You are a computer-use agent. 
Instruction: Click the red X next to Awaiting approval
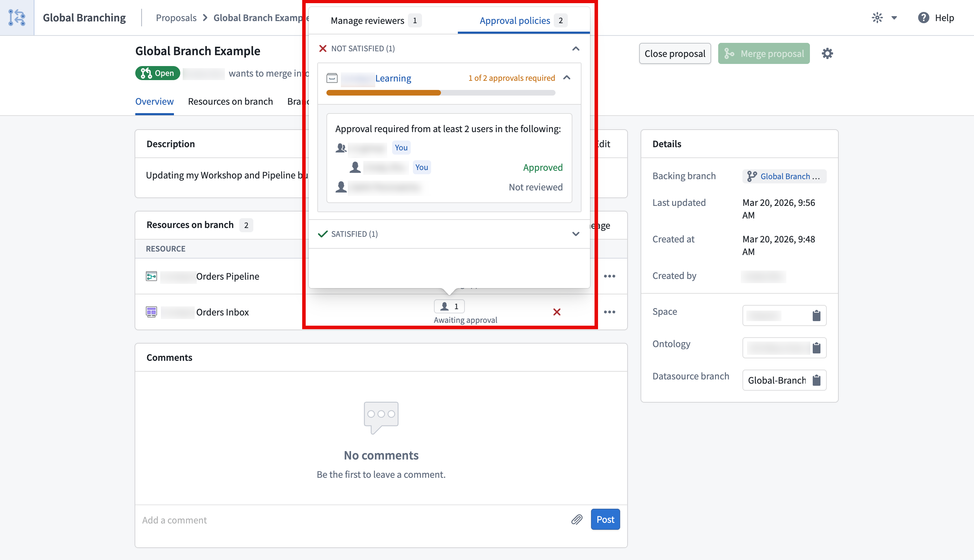(557, 312)
